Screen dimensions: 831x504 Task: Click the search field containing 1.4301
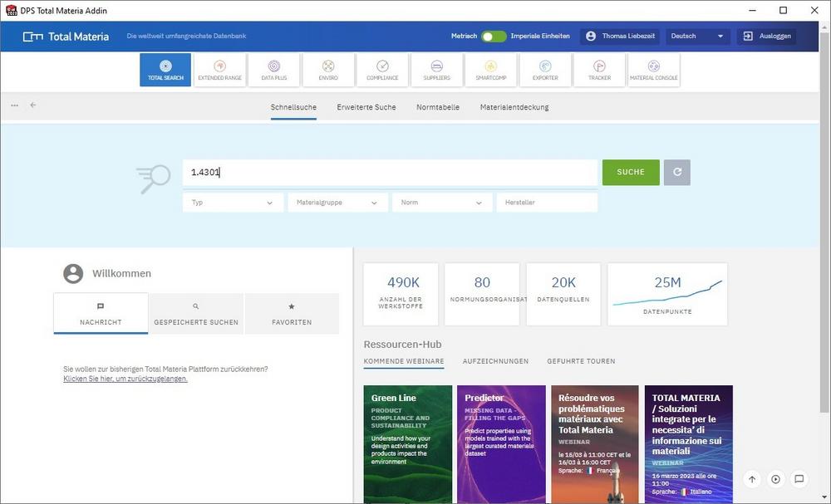390,172
